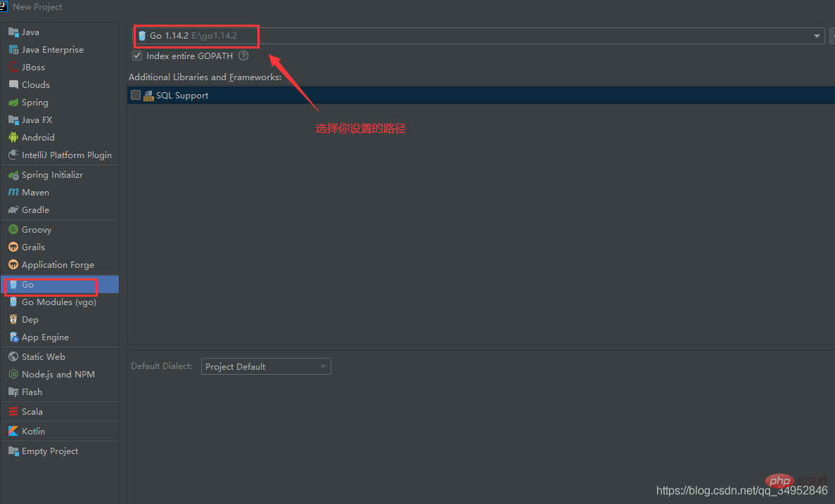This screenshot has width=835, height=504.
Task: Click the Clouds speech-bubble icon
Action: click(x=13, y=84)
